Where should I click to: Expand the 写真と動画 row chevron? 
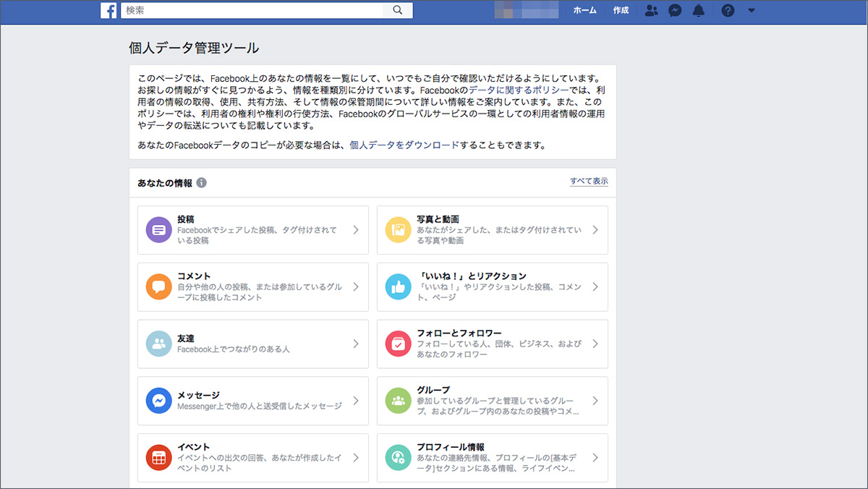coord(595,230)
